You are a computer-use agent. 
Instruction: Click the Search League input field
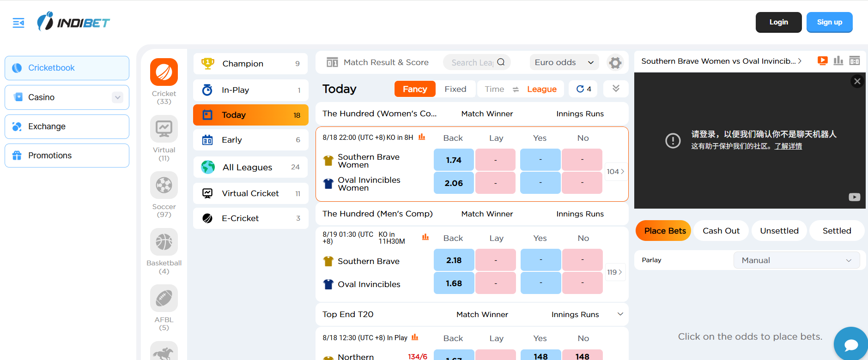coord(472,62)
